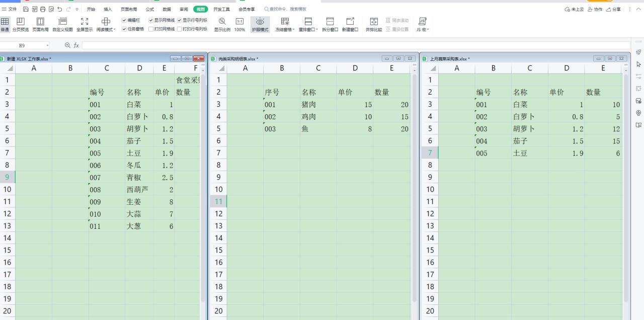Click the cursor selection icon in right sidebar
This screenshot has width=644, height=320.
(x=638, y=64)
